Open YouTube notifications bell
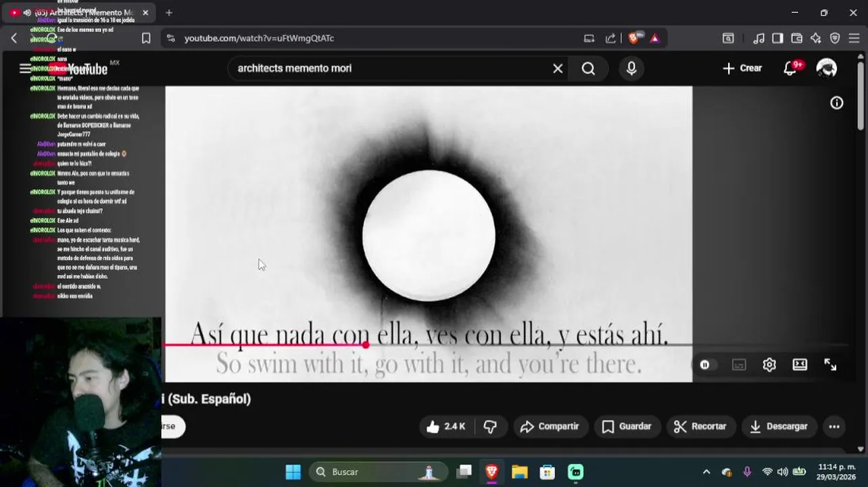This screenshot has height=487, width=868. pos(790,68)
